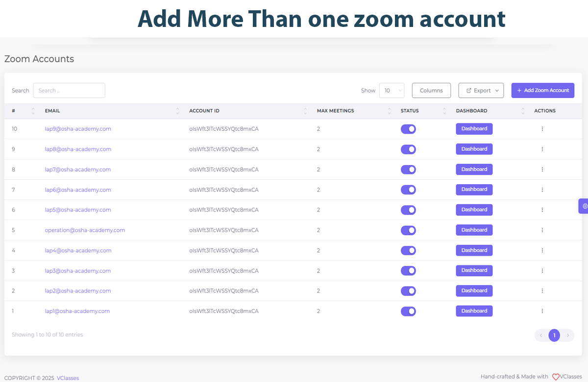This screenshot has width=588, height=382.
Task: Open the Columns visibility selector
Action: [x=431, y=91]
